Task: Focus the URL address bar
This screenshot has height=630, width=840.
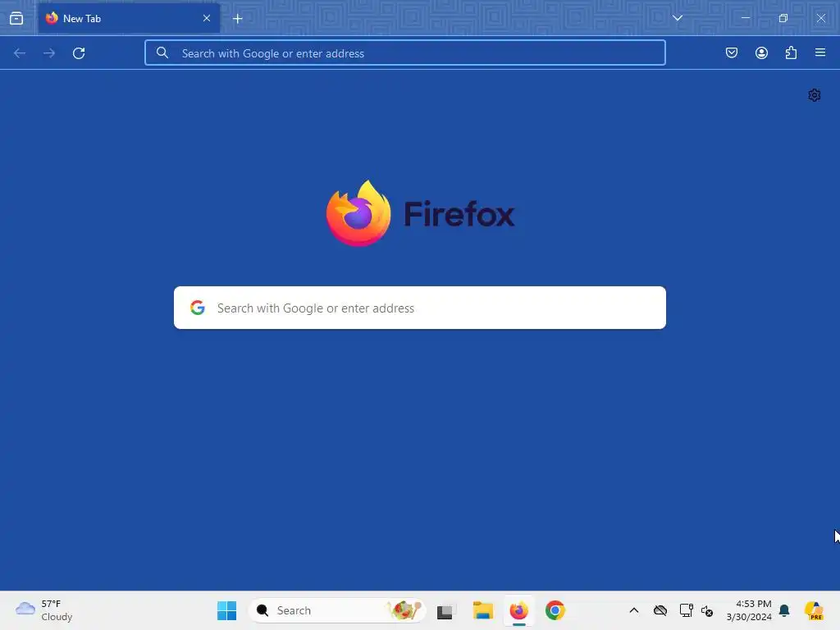Action: click(405, 53)
